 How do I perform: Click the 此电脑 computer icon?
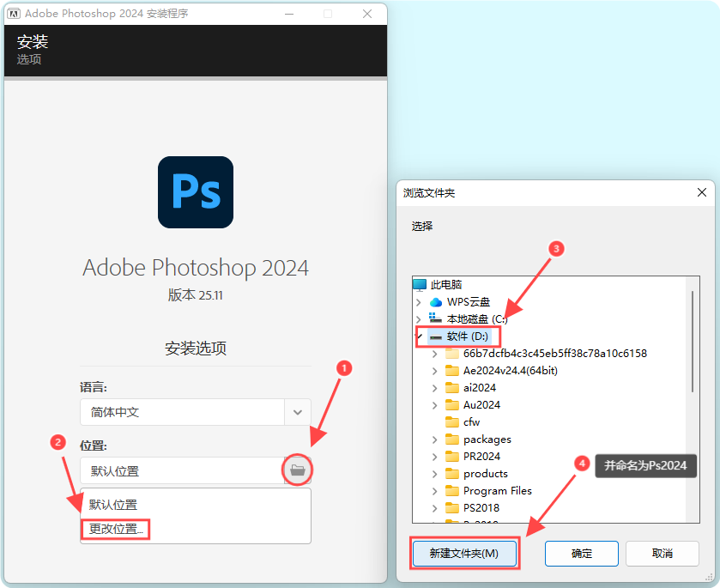420,285
